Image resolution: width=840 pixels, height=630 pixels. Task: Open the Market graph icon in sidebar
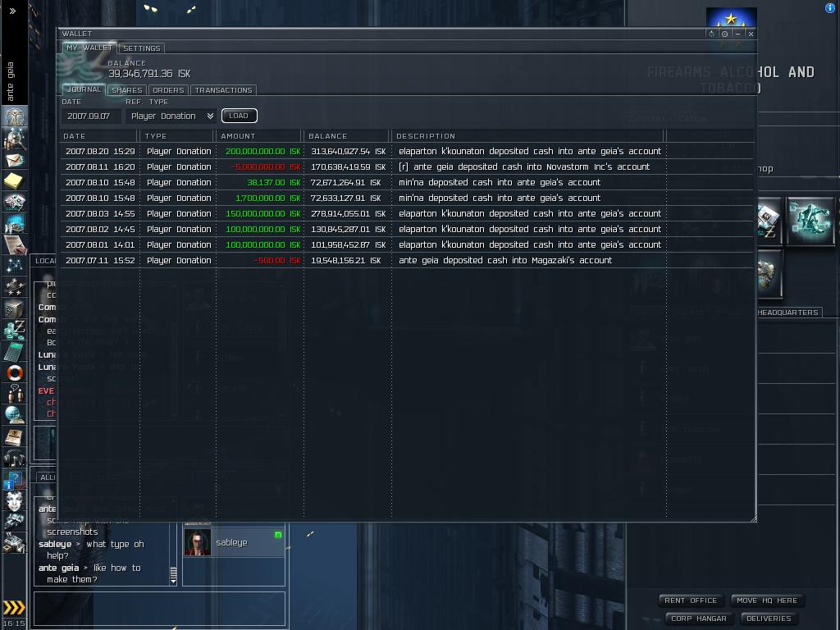click(x=15, y=223)
